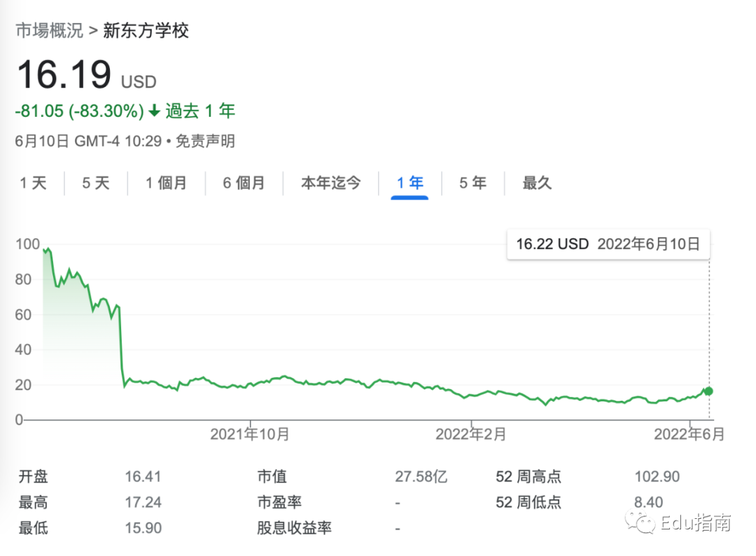
Task: Click the 开盘 value 16.41
Action: pyautogui.click(x=143, y=476)
